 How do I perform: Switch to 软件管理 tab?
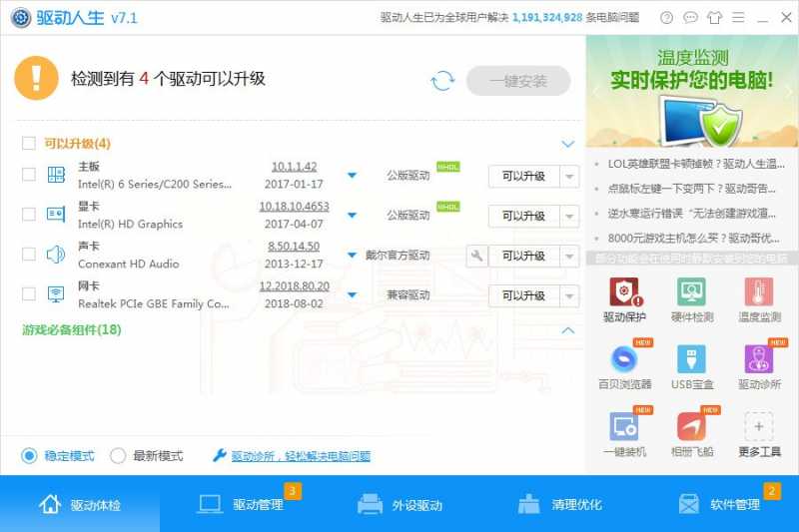(719, 504)
